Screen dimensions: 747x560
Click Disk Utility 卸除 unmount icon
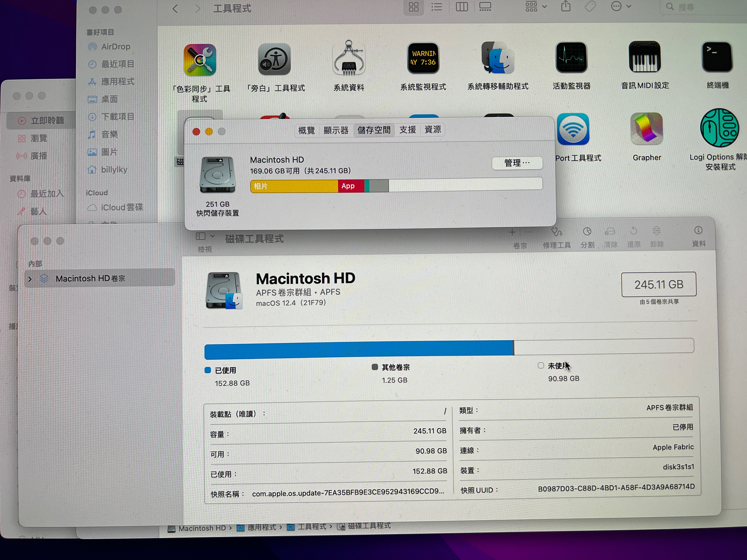coord(656,231)
